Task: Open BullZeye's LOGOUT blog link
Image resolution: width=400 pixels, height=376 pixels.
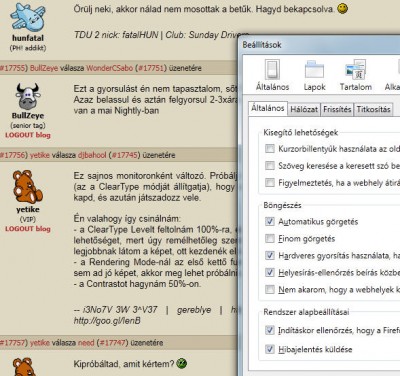Action: (28, 135)
